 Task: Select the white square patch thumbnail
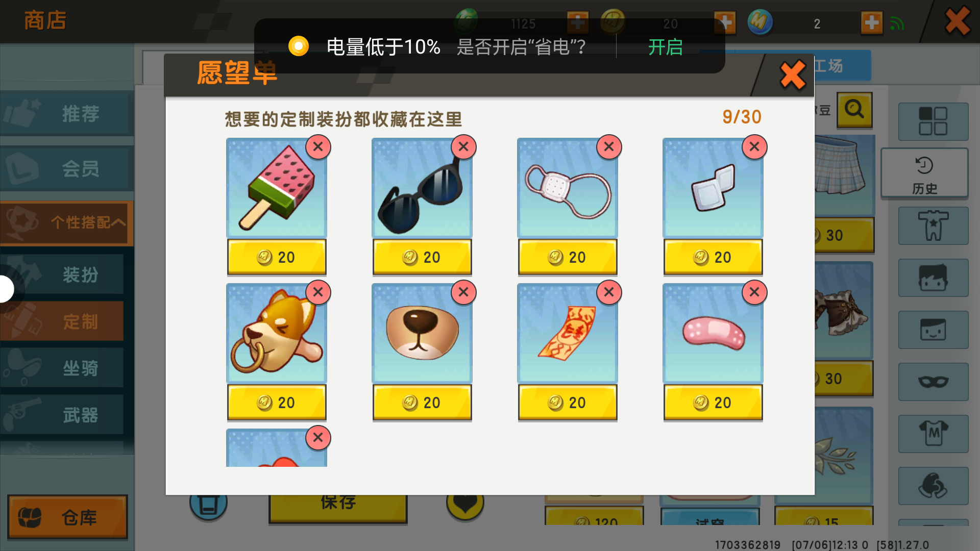pyautogui.click(x=713, y=188)
